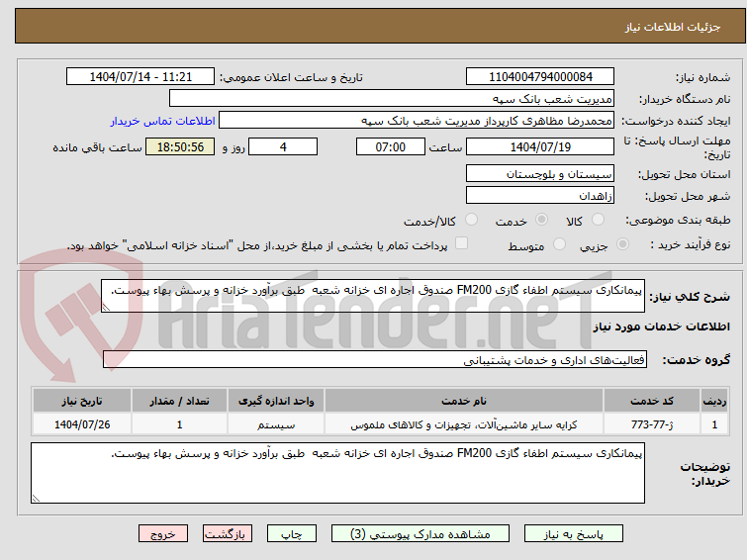Click the شرح کلی نیاز text area
Viewport: 747px width, 560px height.
coord(373,296)
